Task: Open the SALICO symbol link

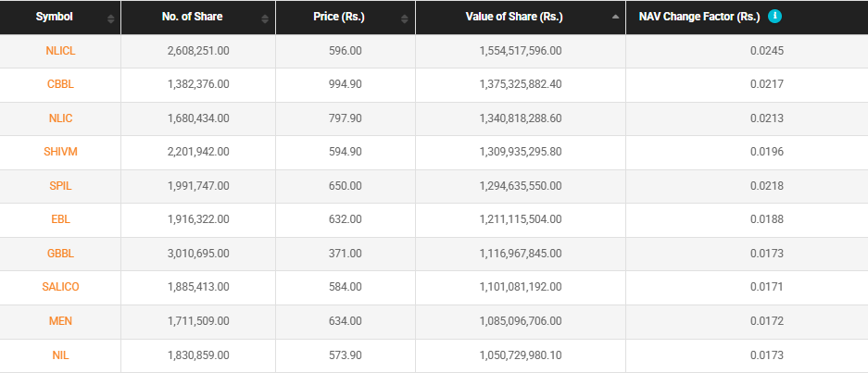Action: (60, 287)
